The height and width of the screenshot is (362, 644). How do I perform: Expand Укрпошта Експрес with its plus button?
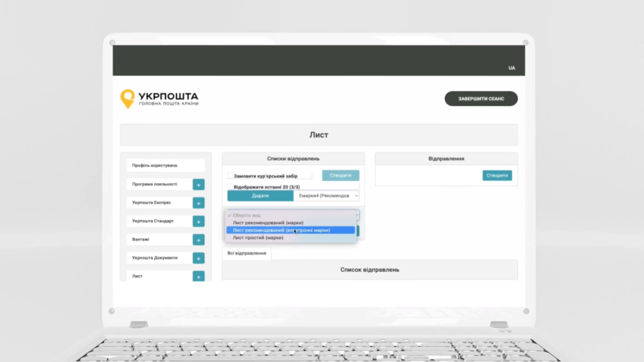199,203
